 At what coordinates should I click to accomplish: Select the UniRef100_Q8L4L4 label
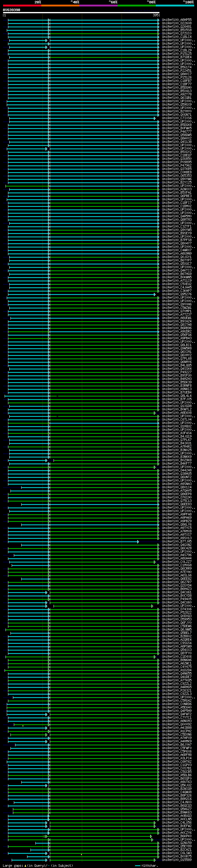point(177,396)
